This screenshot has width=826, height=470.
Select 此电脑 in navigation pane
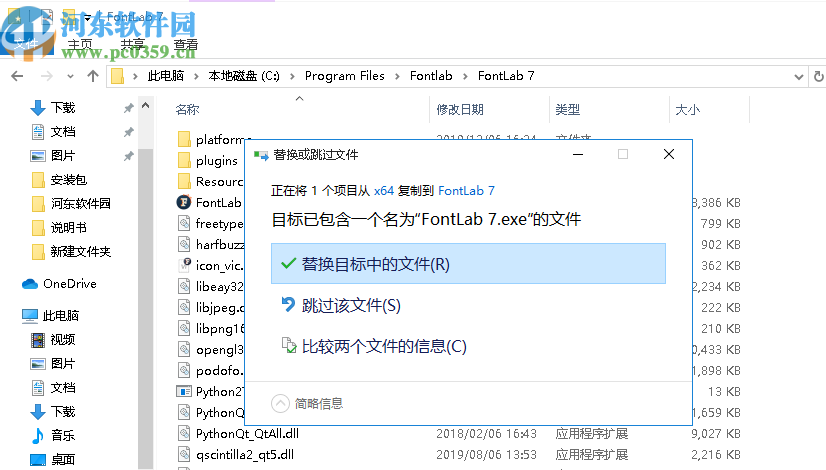(61, 316)
